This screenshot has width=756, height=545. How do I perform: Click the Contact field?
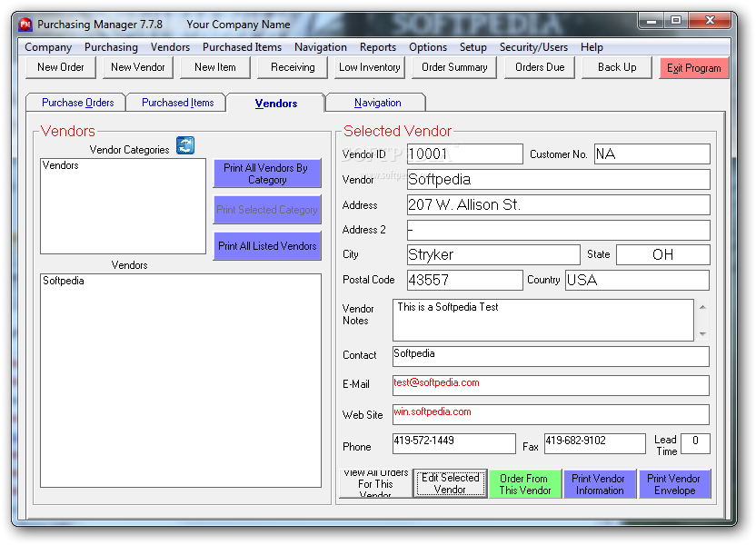tap(551, 356)
